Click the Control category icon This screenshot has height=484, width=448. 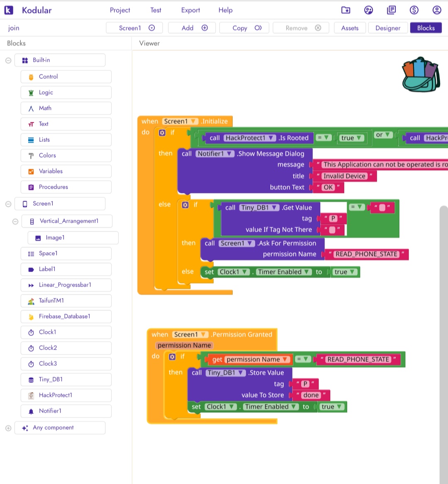(x=31, y=77)
